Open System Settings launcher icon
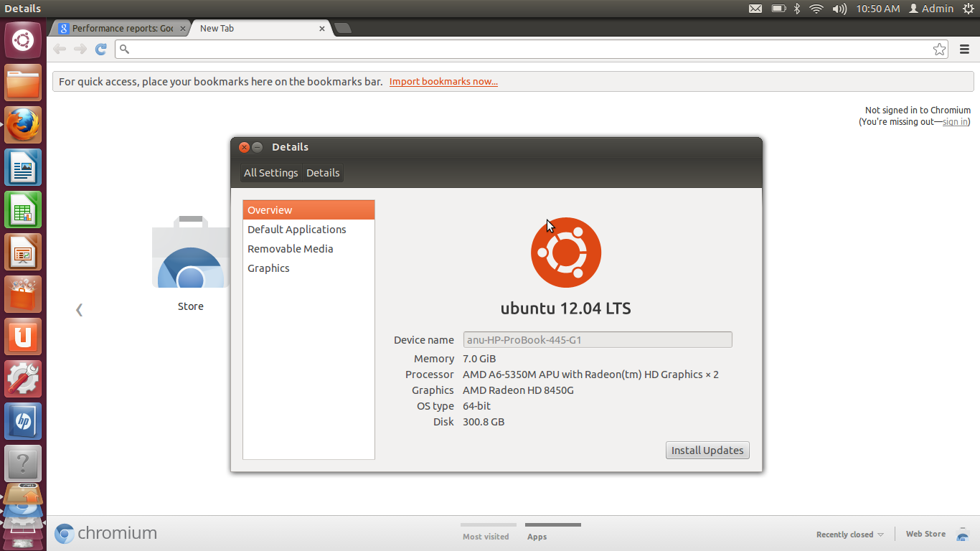Viewport: 980px width, 551px height. (x=23, y=380)
